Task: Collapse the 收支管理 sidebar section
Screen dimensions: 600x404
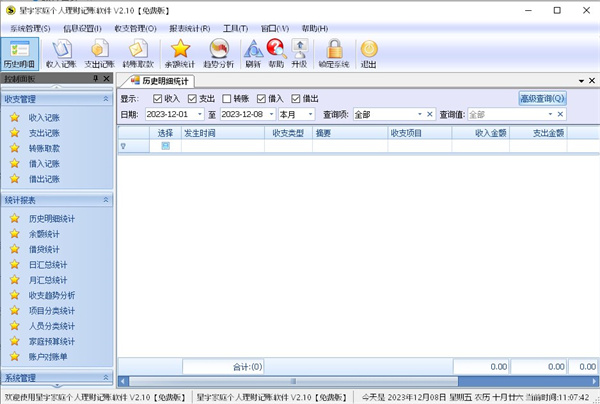Action: tap(105, 99)
